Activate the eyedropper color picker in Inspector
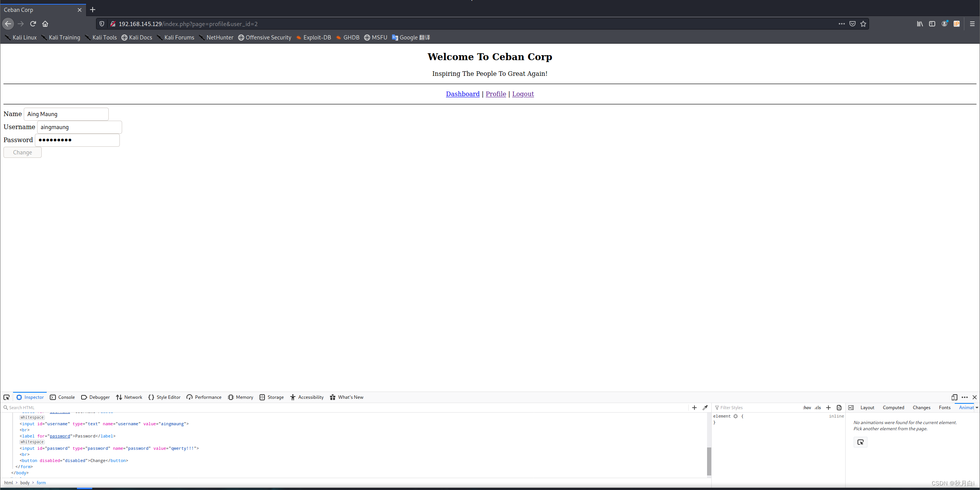The width and height of the screenshot is (980, 490). point(705,407)
